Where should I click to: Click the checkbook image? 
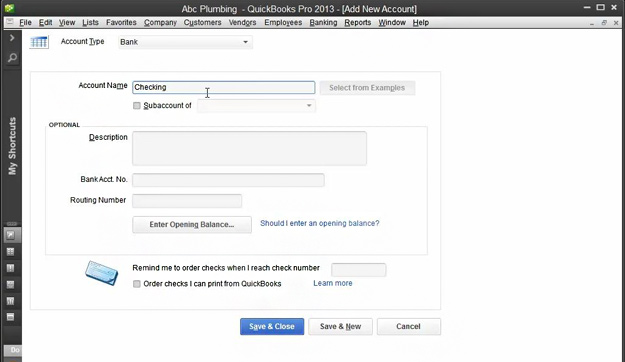(102, 273)
